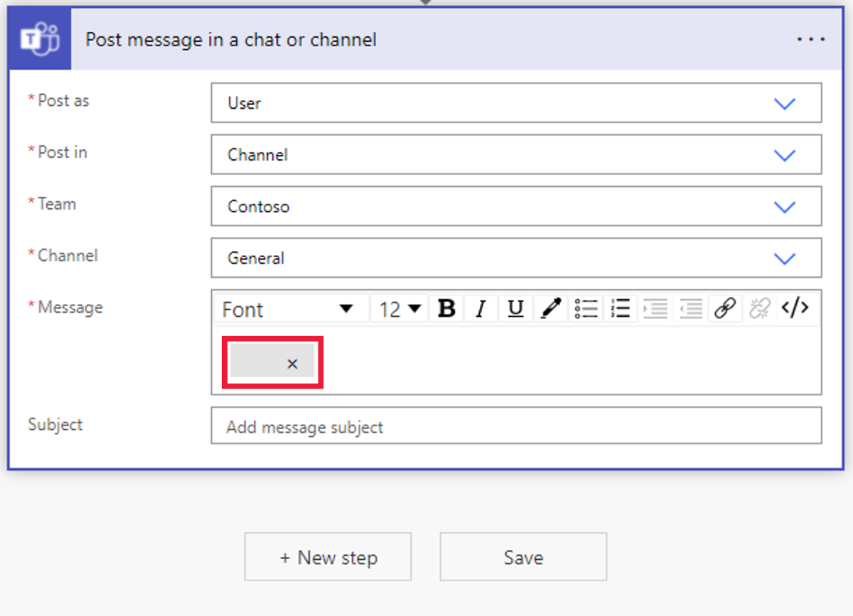The image size is (853, 616).
Task: Expand the Post as dropdown
Action: pyautogui.click(x=784, y=104)
